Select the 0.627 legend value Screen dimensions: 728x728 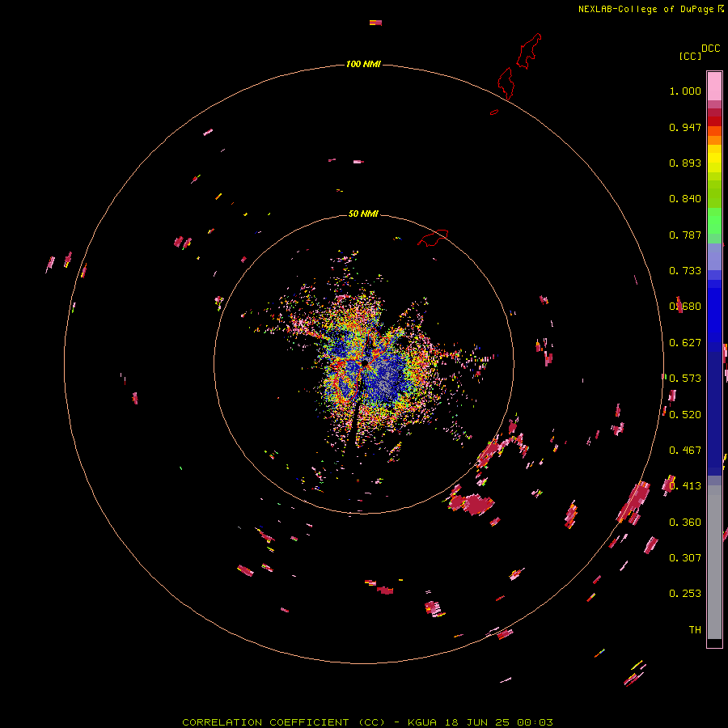click(685, 343)
